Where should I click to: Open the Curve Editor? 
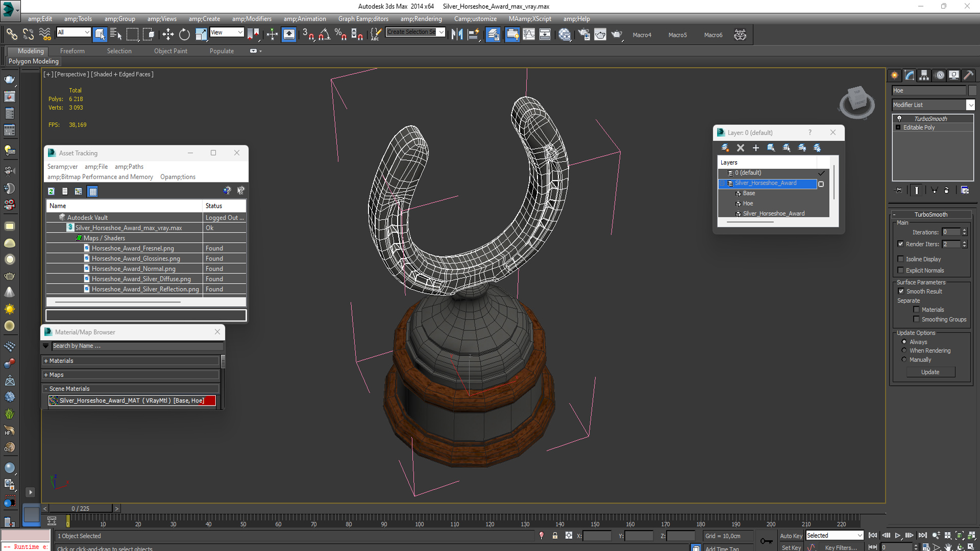coord(529,34)
